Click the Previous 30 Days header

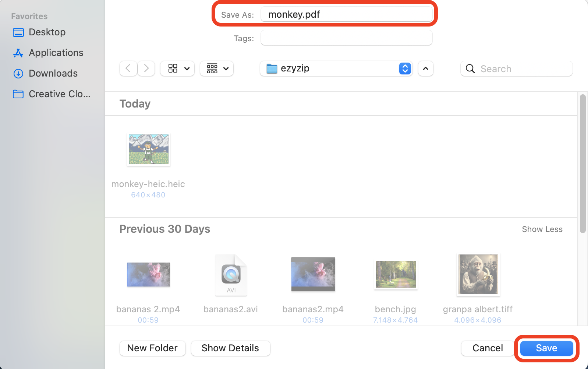[x=165, y=229]
